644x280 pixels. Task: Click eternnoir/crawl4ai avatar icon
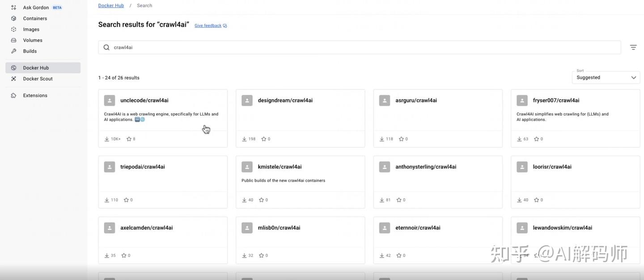(x=385, y=228)
